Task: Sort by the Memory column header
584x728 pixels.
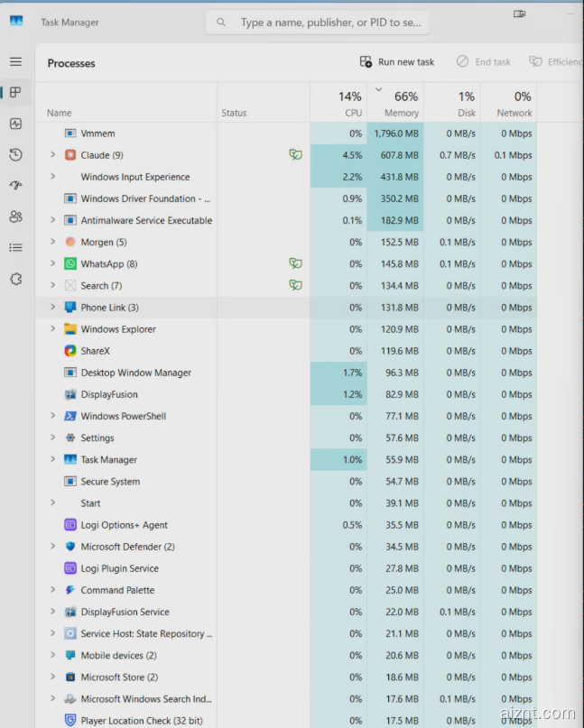Action: (395, 103)
